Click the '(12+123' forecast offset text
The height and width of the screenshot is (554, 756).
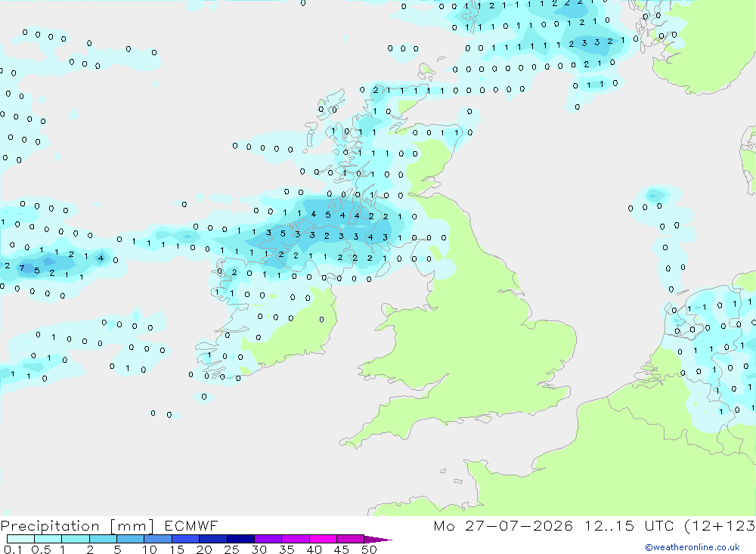(x=720, y=526)
